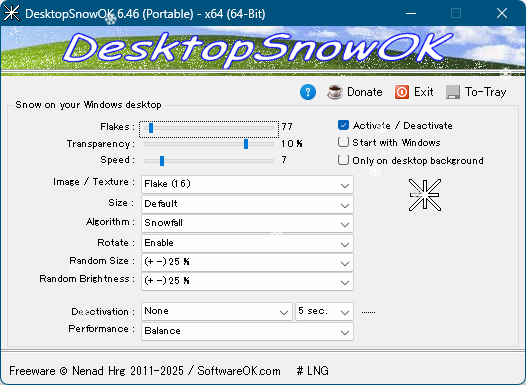Open the # LNG language menu

pos(313,371)
